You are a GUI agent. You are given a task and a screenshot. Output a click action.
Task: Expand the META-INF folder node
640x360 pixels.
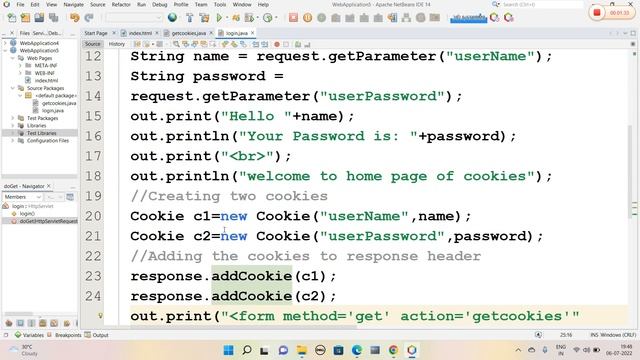click(x=20, y=66)
